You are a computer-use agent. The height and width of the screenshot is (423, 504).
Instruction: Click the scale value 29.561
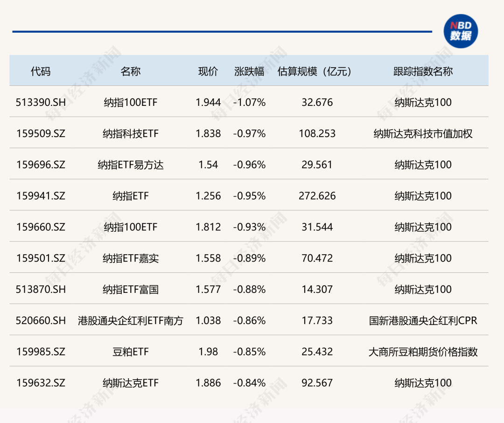pos(317,165)
